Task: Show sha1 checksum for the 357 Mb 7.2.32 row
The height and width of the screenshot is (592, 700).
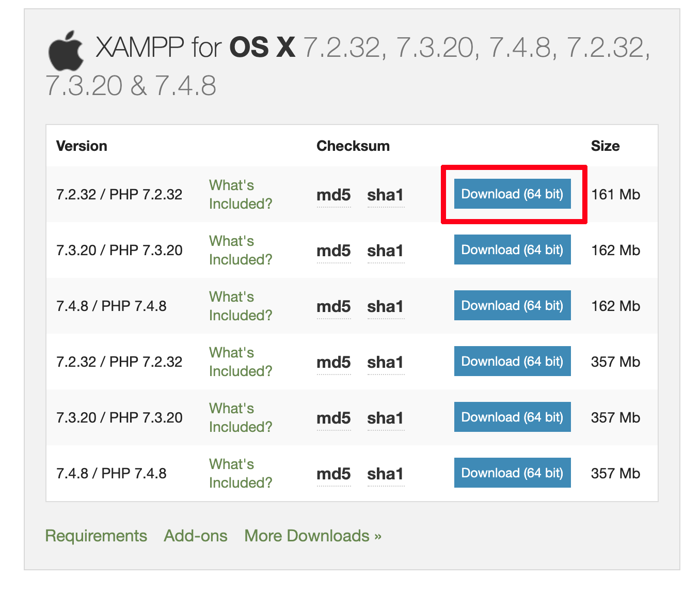Action: [x=386, y=363]
